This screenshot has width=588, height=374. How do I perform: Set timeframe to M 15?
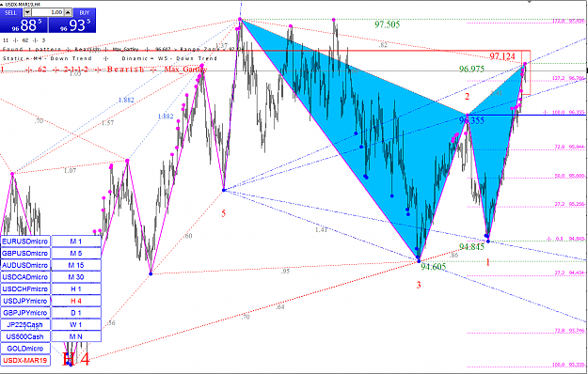pyautogui.click(x=76, y=265)
